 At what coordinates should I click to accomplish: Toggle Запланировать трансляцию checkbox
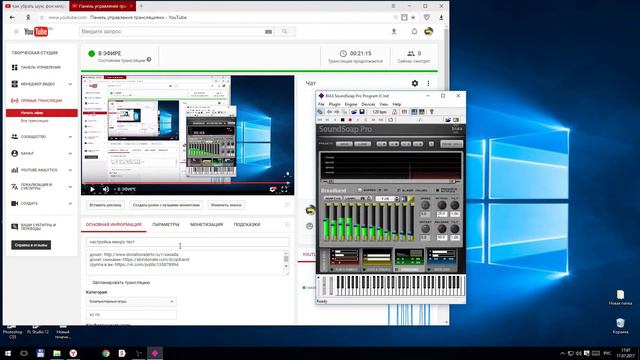(89, 282)
